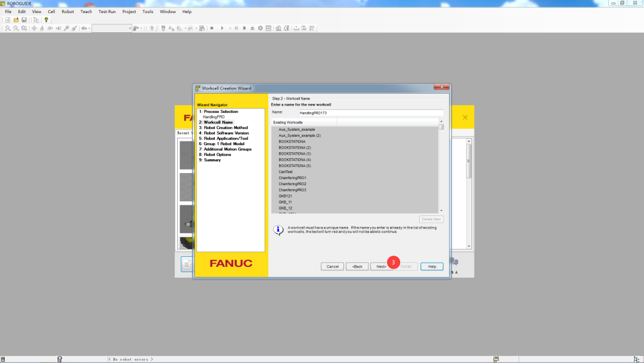Click workcell list scroll down arrow
Viewport: 644px width, 363px height.
tap(441, 211)
